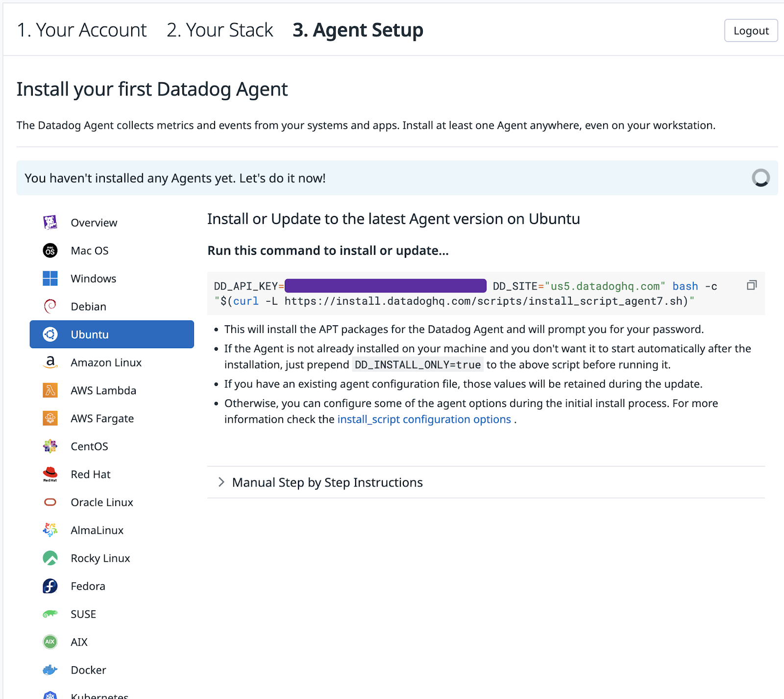
Task: Click the Overview Datadog dog icon
Action: pos(50,222)
